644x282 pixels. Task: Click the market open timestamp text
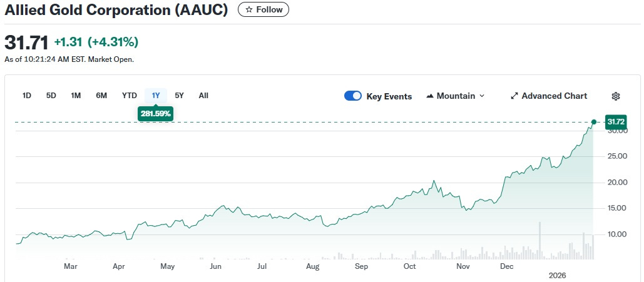tap(69, 59)
